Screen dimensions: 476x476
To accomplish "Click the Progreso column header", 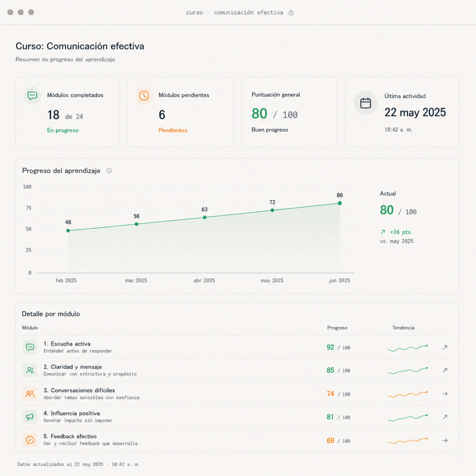I will pos(337,328).
